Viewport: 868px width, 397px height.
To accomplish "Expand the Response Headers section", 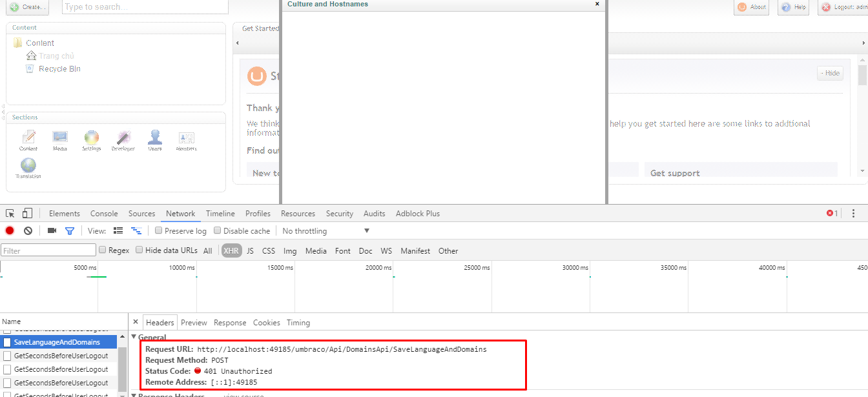I will tap(134, 394).
